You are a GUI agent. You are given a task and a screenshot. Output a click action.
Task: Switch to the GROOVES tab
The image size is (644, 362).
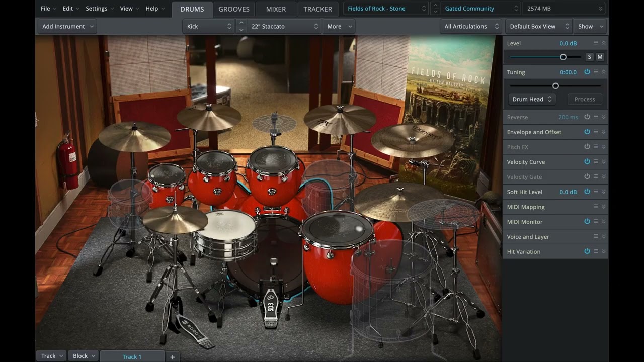click(x=234, y=9)
